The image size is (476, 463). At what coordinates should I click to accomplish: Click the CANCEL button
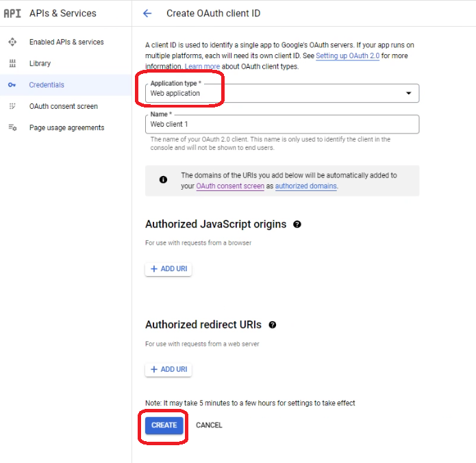point(209,425)
